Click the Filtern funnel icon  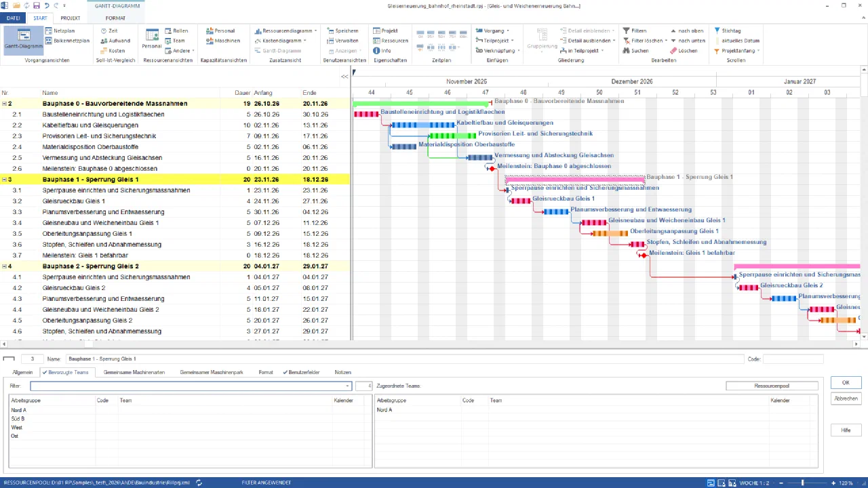(x=625, y=30)
